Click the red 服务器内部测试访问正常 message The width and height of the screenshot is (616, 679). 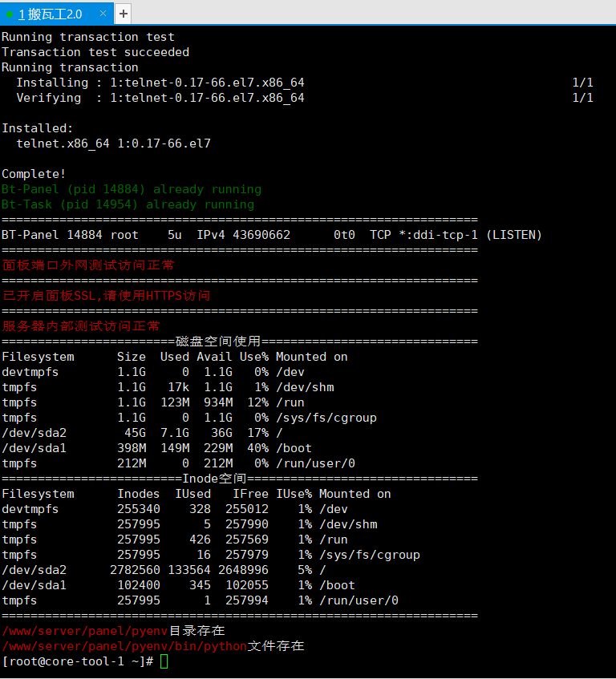point(81,326)
